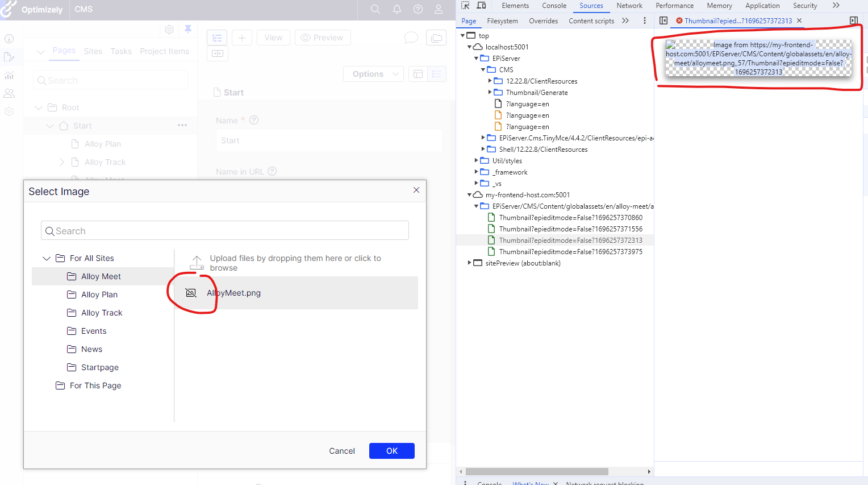Image resolution: width=868 pixels, height=485 pixels.
Task: Click the global search magnifier icon
Action: 375,9
